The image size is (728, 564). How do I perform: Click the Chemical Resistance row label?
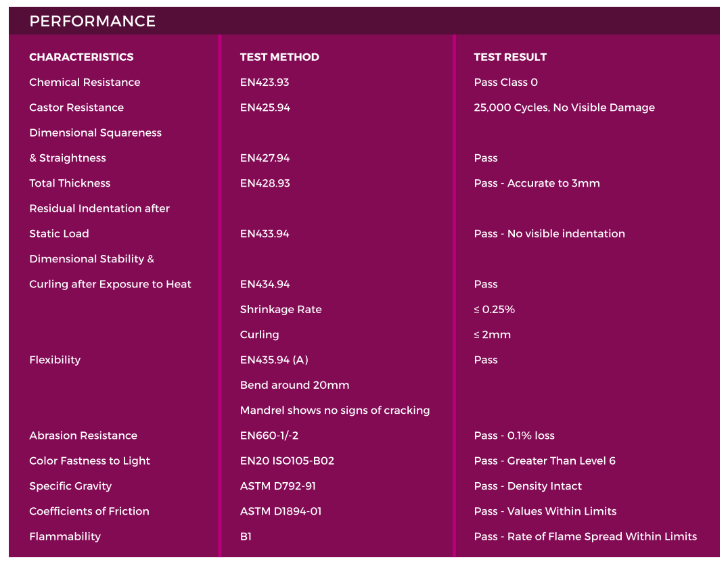85,82
